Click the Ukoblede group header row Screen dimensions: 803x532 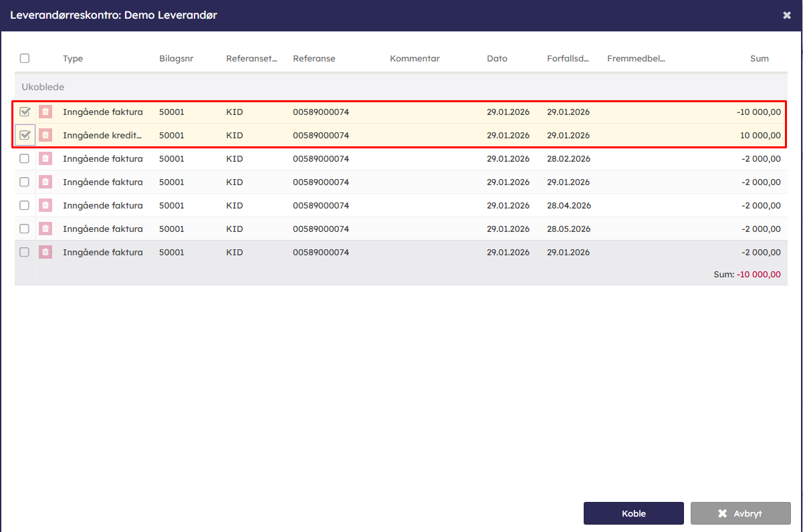click(x=43, y=87)
